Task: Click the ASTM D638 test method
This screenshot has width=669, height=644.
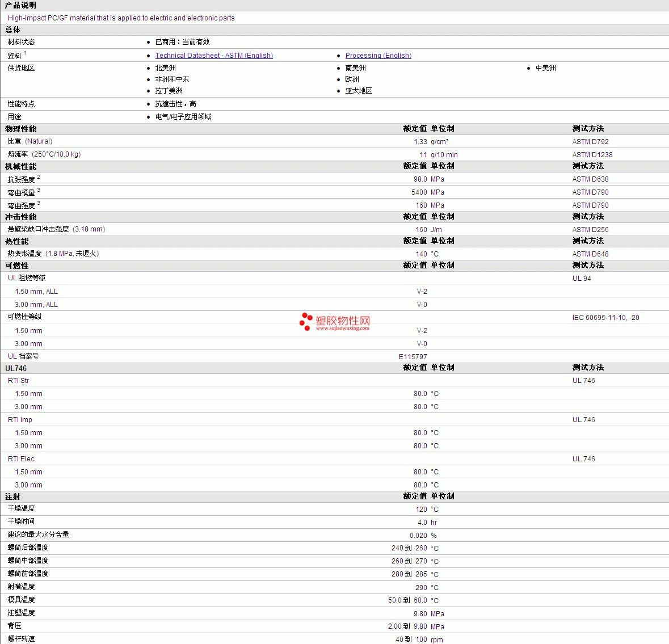Action: coord(591,179)
